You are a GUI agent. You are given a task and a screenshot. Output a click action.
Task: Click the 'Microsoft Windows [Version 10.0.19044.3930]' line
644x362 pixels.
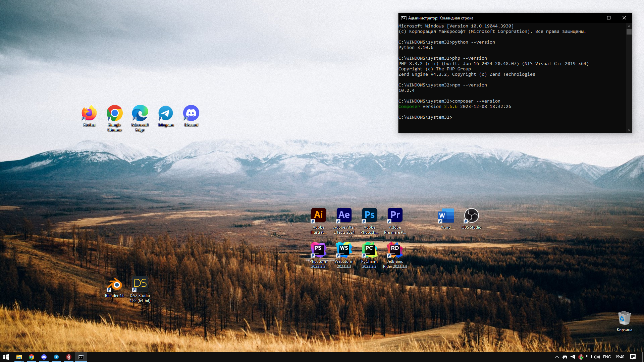456,26
